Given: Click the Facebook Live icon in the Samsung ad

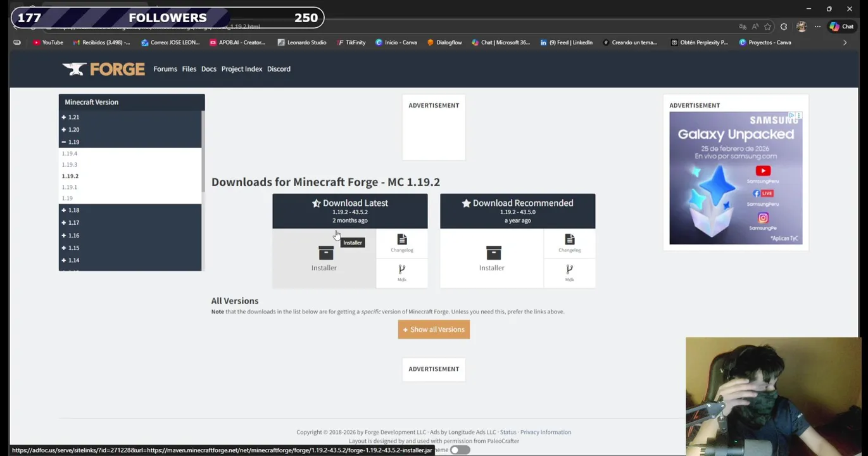Looking at the screenshot, I should click(763, 193).
